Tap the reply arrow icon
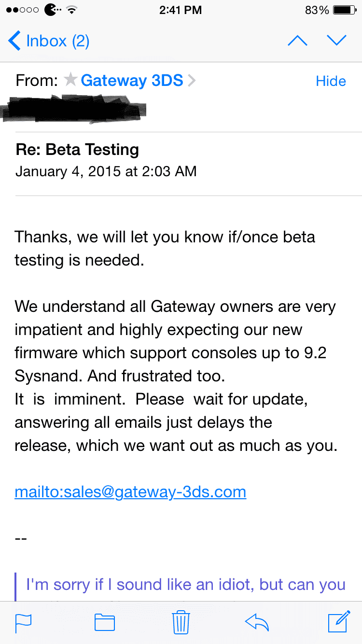Image resolution: width=362 pixels, height=644 pixels. coord(257,623)
